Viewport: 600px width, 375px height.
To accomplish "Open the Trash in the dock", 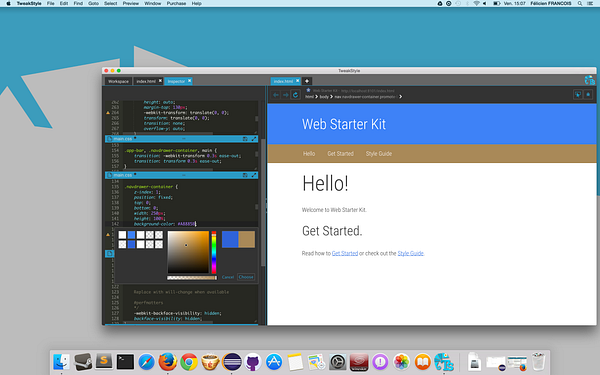I will [538, 362].
